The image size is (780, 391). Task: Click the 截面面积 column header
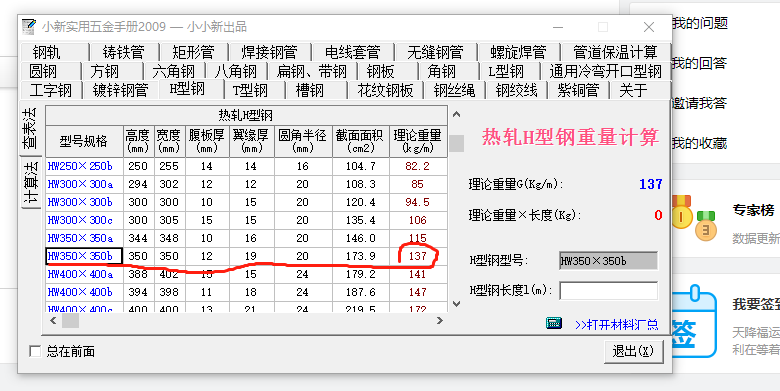[x=361, y=141]
